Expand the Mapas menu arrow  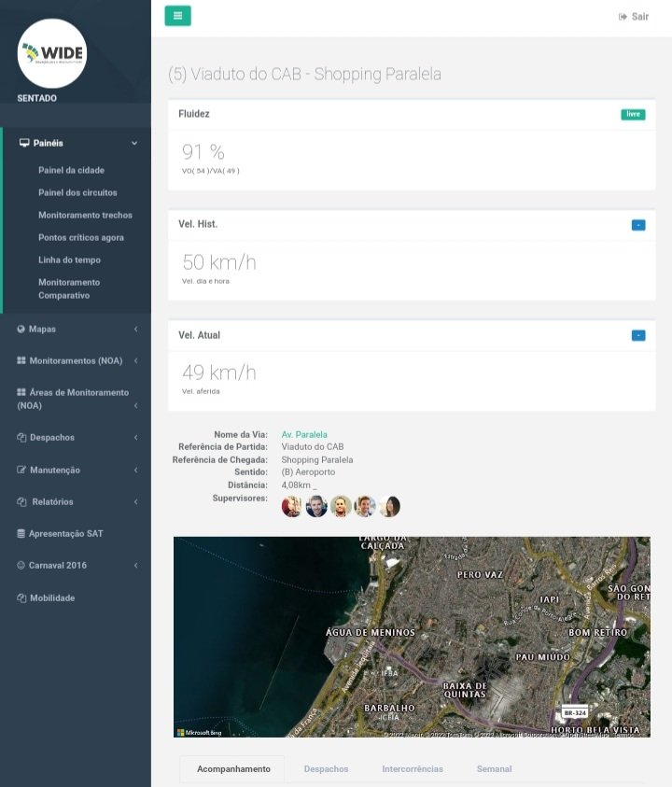tap(135, 330)
